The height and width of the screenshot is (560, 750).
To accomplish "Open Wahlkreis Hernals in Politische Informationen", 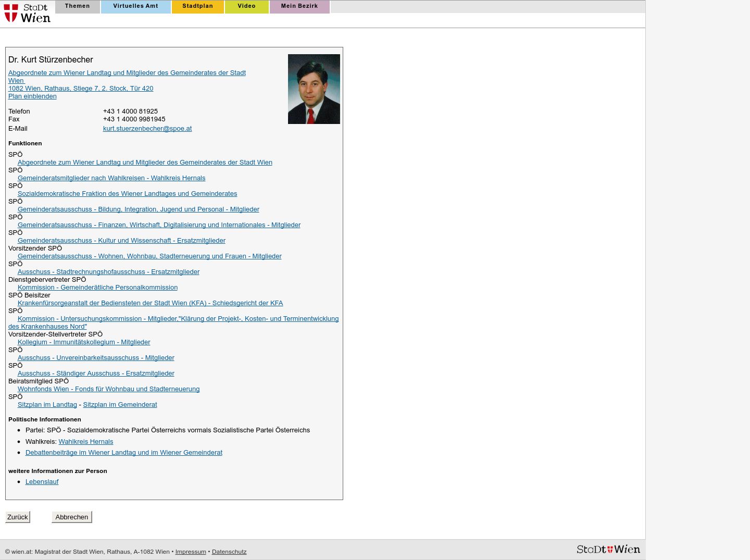I will click(86, 442).
